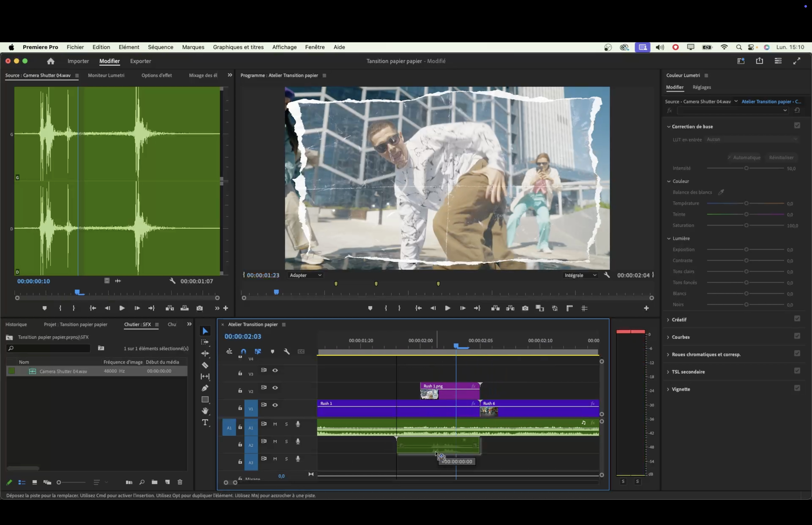Click the Export Frame camera icon in Program monitor

pyautogui.click(x=525, y=308)
